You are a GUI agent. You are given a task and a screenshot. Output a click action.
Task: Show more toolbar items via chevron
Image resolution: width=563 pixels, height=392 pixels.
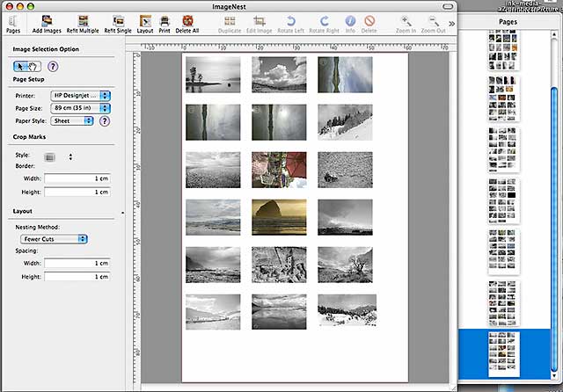[451, 24]
